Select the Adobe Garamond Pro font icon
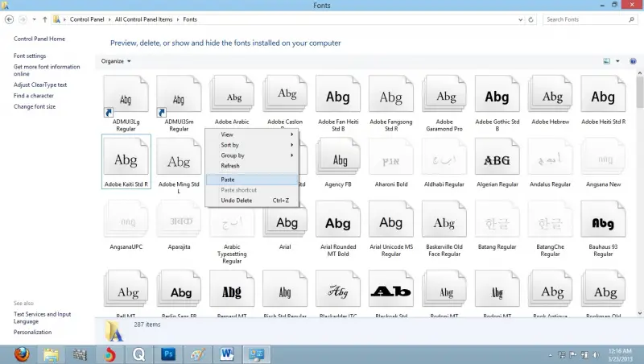Viewport: 644px width, 364px height. (444, 94)
